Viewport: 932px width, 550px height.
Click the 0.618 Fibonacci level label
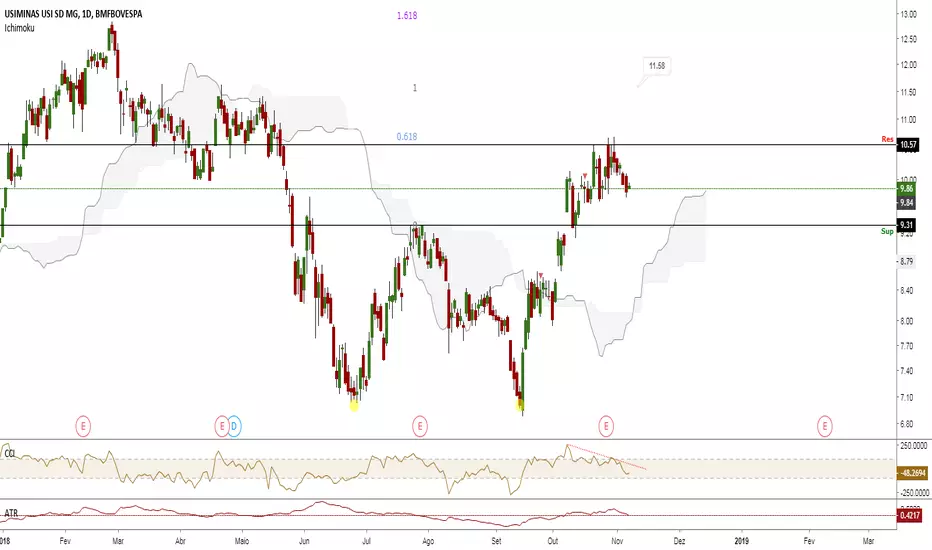point(407,137)
